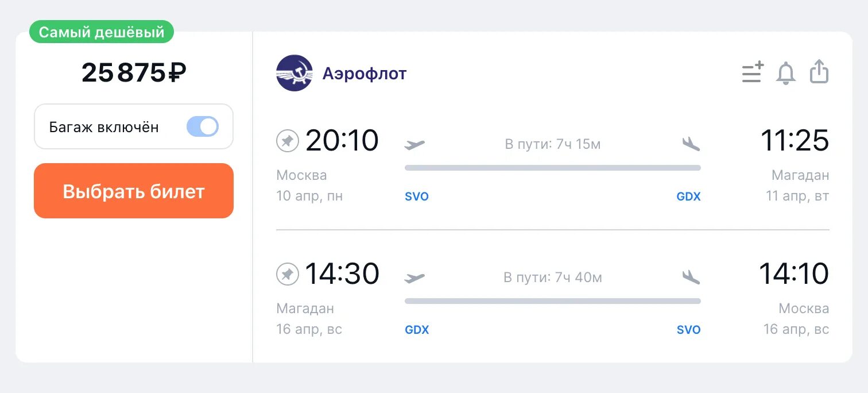The image size is (868, 393).
Task: Pin the 20:10 Moscow departure flight
Action: pyautogui.click(x=288, y=141)
